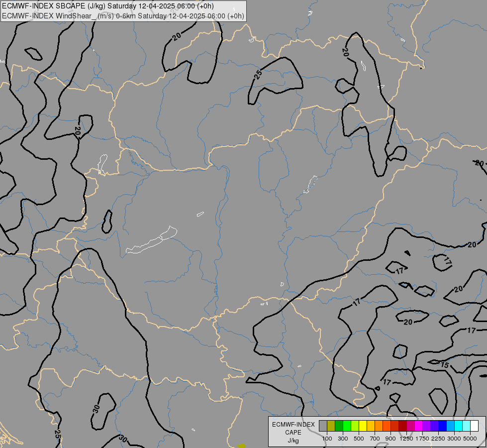Click the 5000 legend value

pyautogui.click(x=470, y=439)
